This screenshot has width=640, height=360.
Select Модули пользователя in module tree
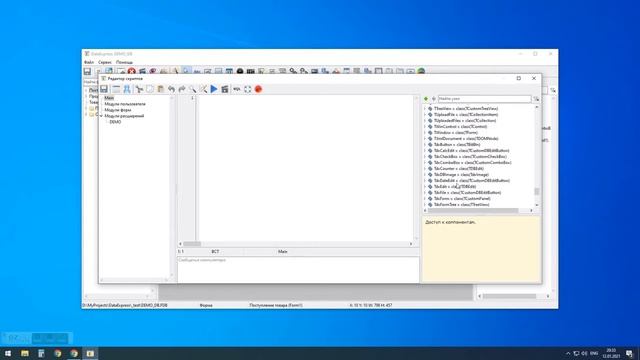pos(125,104)
